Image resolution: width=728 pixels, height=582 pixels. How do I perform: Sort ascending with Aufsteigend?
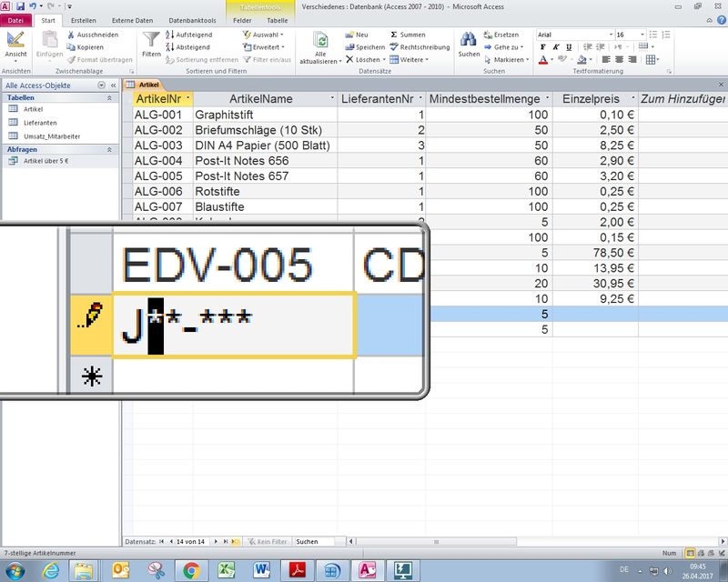(x=187, y=35)
